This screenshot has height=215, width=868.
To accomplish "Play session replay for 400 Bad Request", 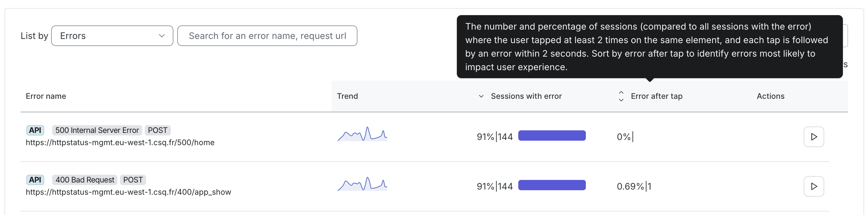I will [813, 186].
